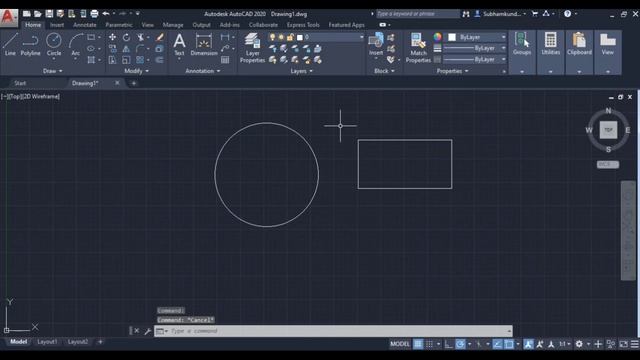Screen dimensions: 640x360
Task: Click the Undo arrow
Action: point(106,14)
